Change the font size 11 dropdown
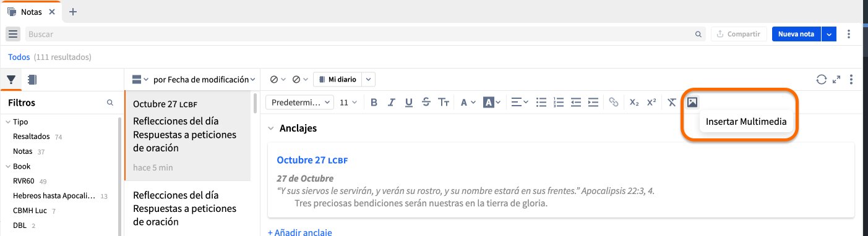Image resolution: width=868 pixels, height=236 pixels. 349,102
